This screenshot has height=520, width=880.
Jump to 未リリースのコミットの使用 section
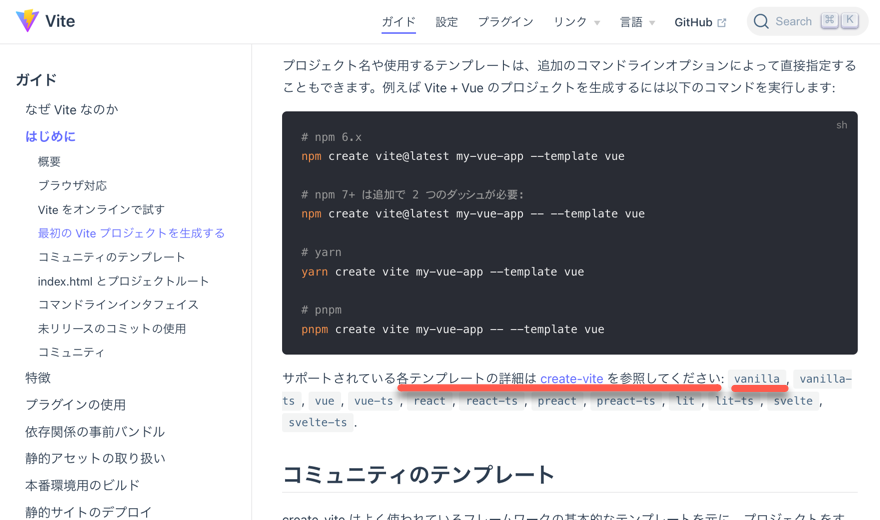click(x=112, y=328)
